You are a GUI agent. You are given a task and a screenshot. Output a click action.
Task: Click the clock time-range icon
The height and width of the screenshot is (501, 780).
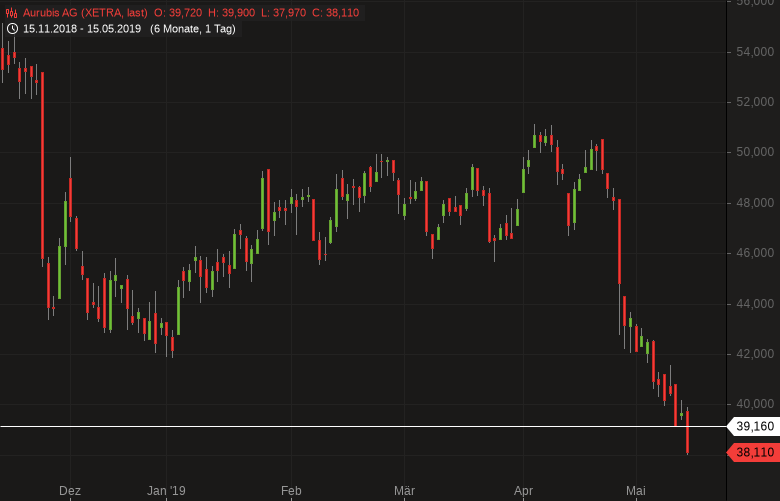point(12,29)
